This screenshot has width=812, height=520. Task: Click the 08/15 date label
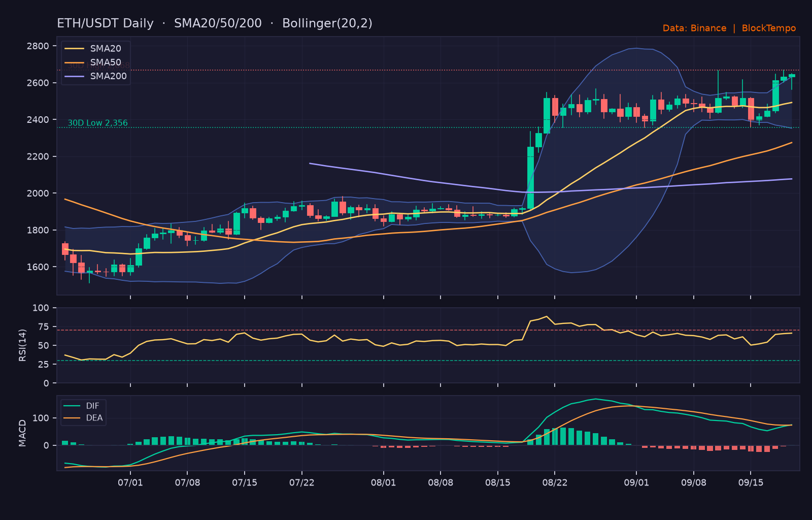[498, 482]
